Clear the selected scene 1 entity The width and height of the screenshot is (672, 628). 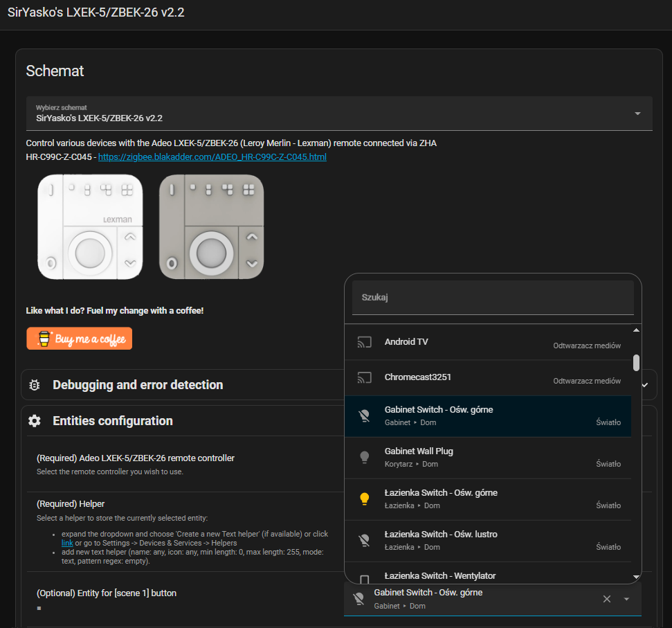pyautogui.click(x=607, y=599)
